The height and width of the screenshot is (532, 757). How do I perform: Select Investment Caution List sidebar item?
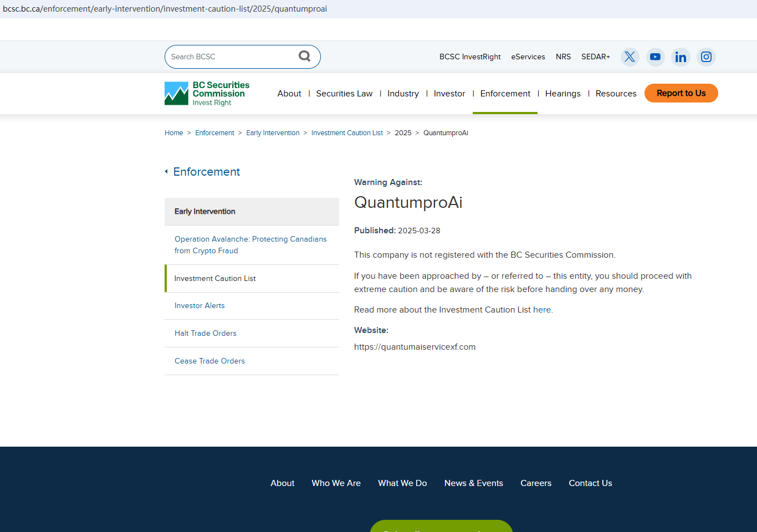tap(252, 278)
